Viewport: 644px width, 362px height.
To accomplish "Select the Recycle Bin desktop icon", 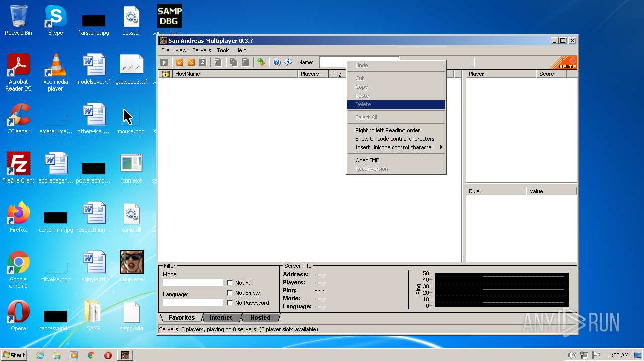I will pyautogui.click(x=18, y=21).
